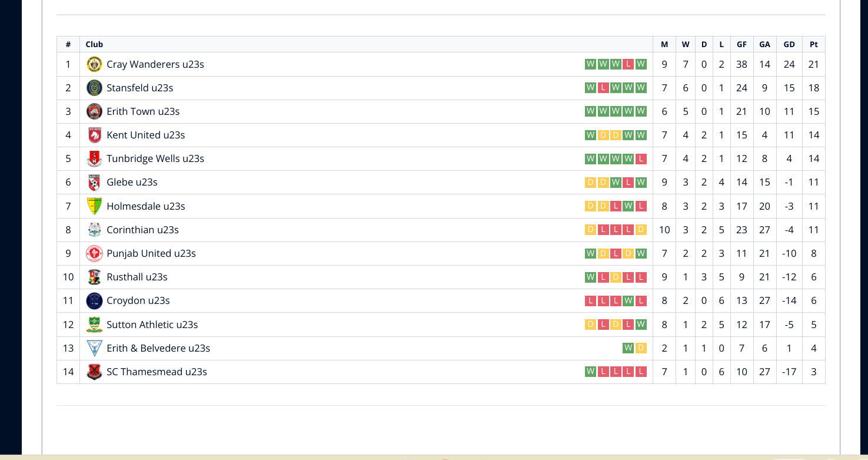
Task: Click Croydon's goal difference -14
Action: click(789, 300)
